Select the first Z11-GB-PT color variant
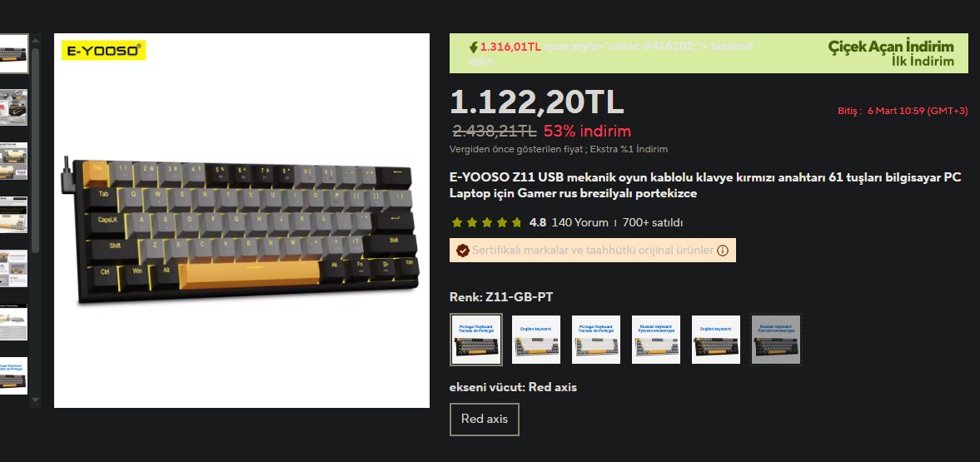980x462 pixels. 476,340
